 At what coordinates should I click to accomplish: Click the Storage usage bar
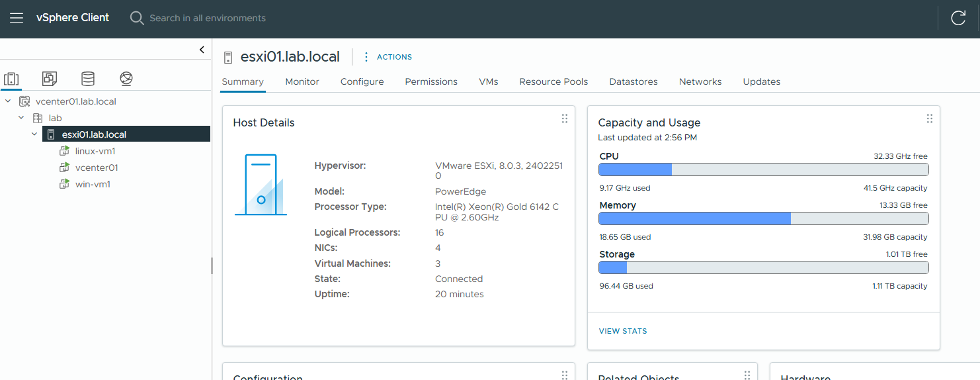pos(763,267)
